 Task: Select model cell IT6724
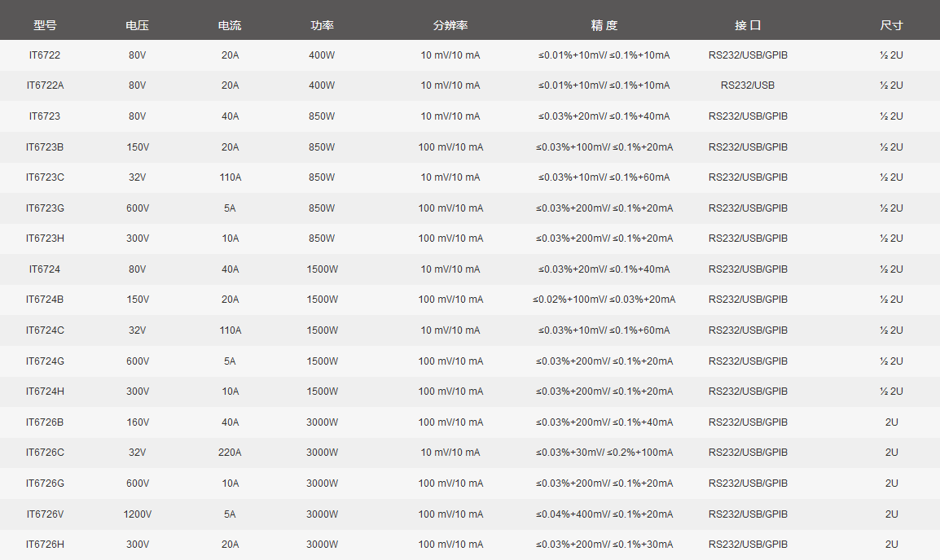(45, 269)
